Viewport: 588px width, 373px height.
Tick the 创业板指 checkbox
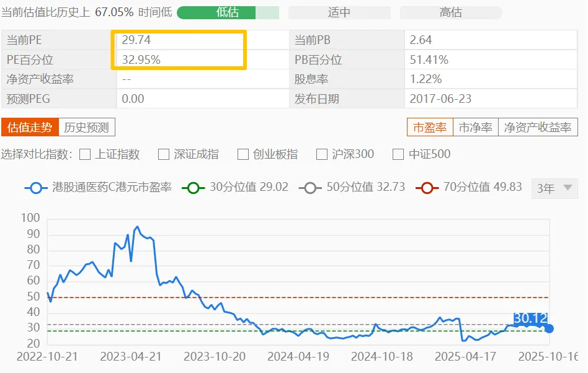[243, 154]
